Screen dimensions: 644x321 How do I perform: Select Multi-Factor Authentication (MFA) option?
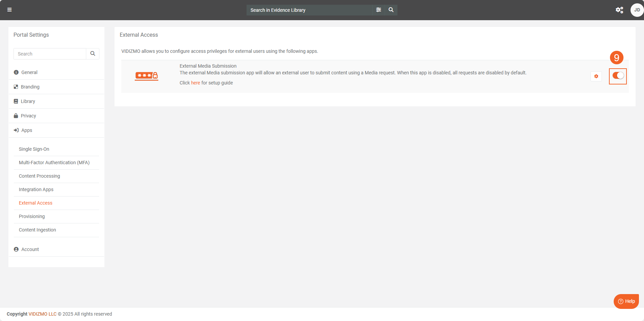click(54, 163)
